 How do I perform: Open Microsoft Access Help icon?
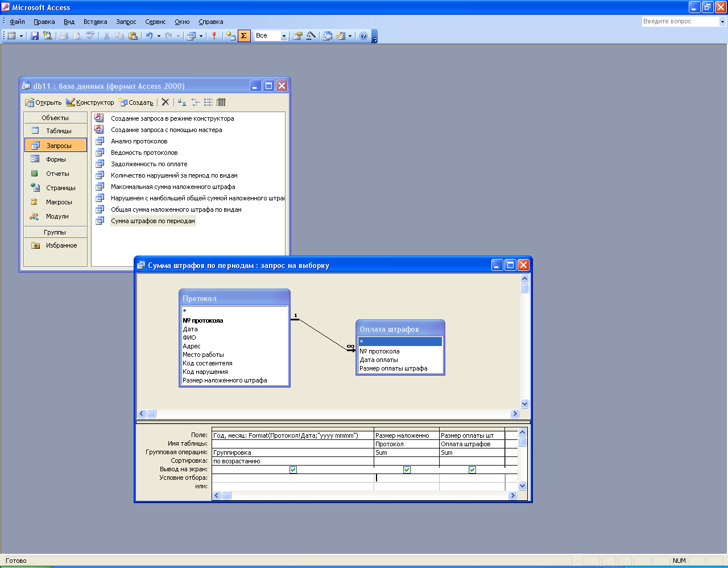point(363,36)
